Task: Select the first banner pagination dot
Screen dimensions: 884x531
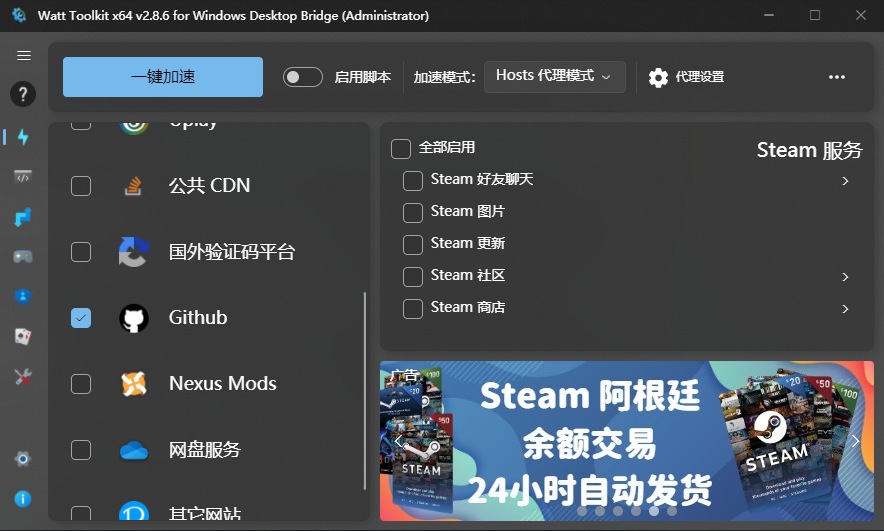Action: click(582, 511)
